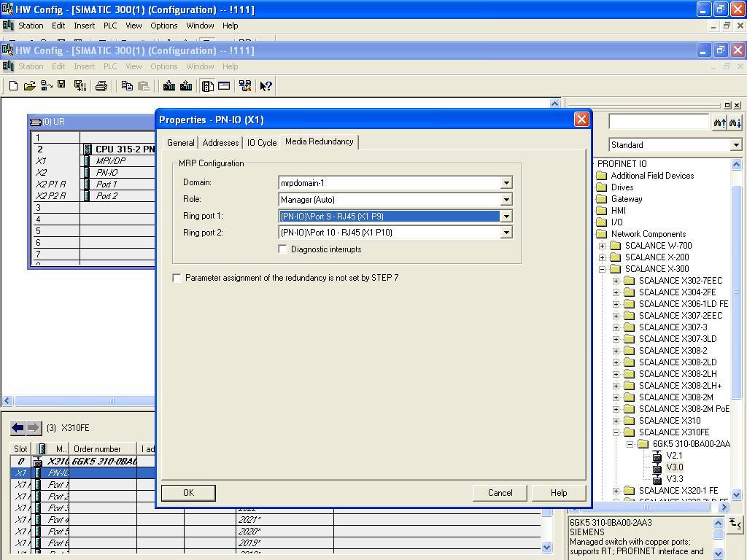Expand the SCALANCE X308-2 folder
Image resolution: width=747 pixels, height=560 pixels.
coord(616,351)
